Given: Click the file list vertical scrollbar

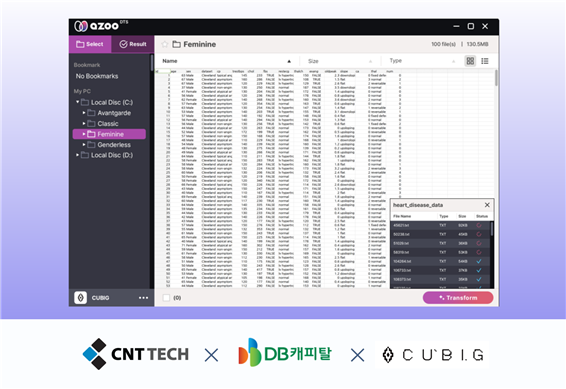Looking at the screenshot, I should [496, 78].
